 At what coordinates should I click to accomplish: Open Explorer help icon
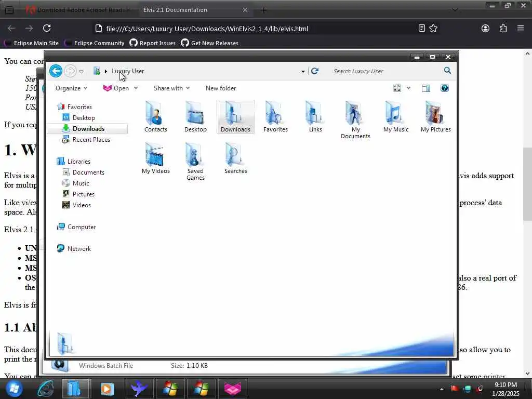(445, 88)
